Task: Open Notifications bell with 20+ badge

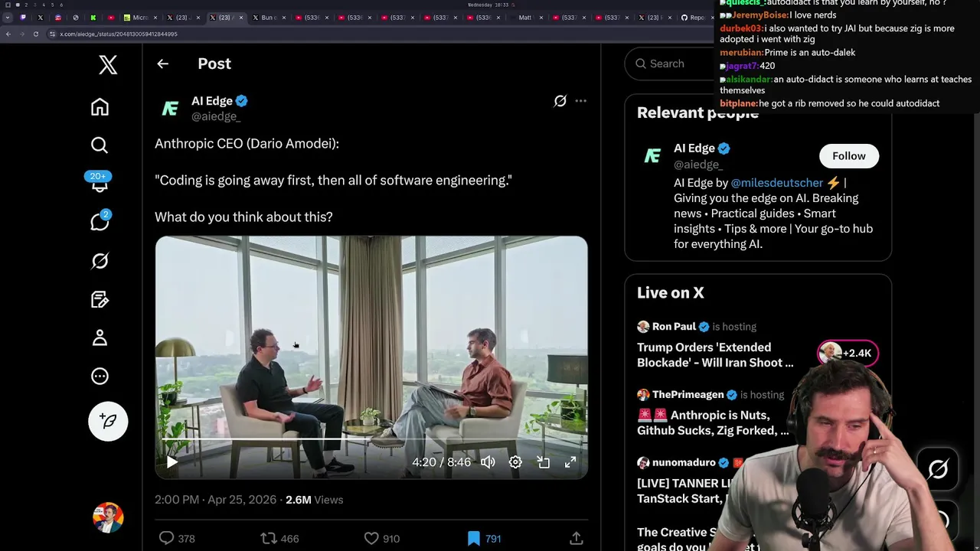Action: (100, 182)
